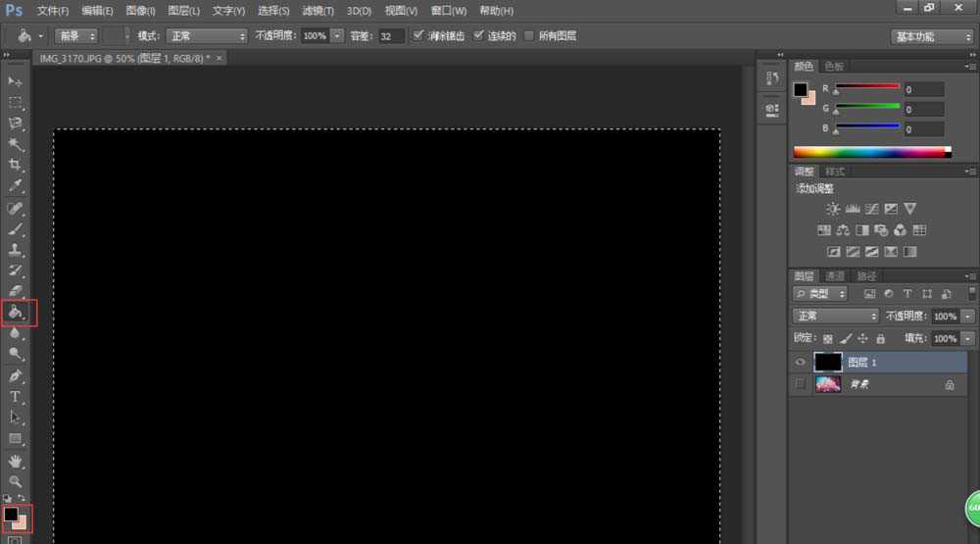Toggle lock transparent pixels
This screenshot has height=544, width=980.
(x=827, y=339)
